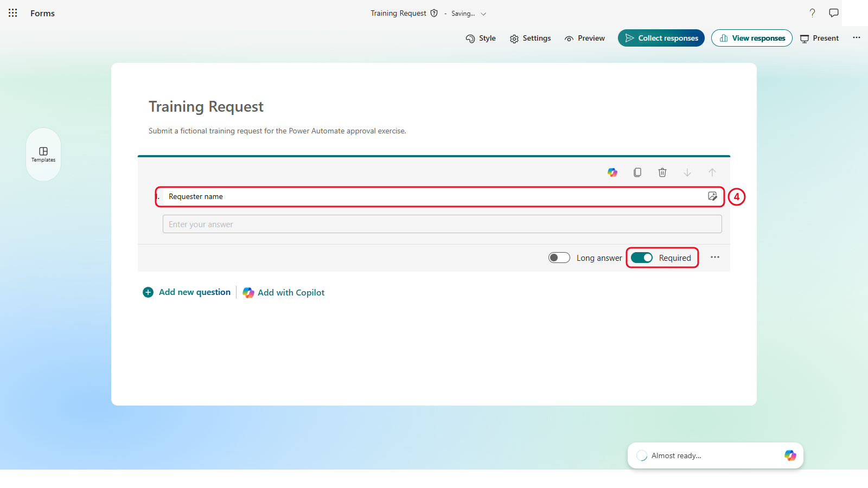Screen dimensions: 868x488
Task: Expand the saving status chevron
Action: tap(483, 14)
